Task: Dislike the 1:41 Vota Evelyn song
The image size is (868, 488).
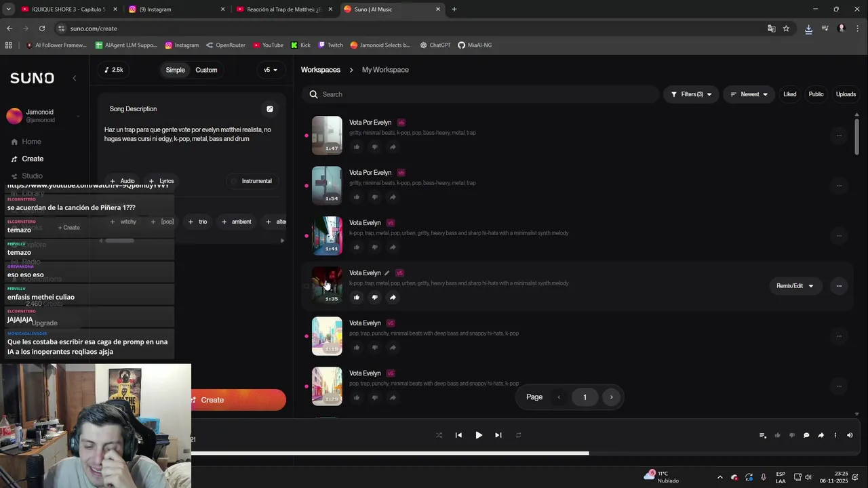Action: pyautogui.click(x=374, y=247)
